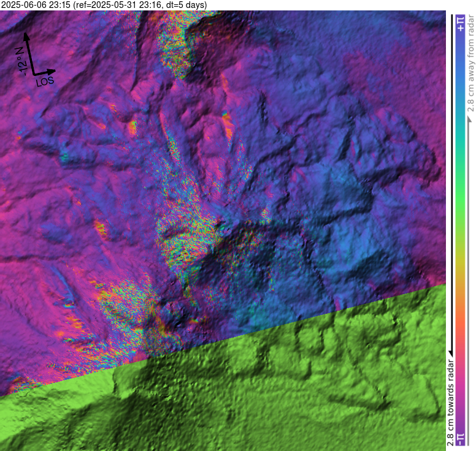Click the acquisition timestamp title text
This screenshot has height=451, width=476.
pos(104,5)
